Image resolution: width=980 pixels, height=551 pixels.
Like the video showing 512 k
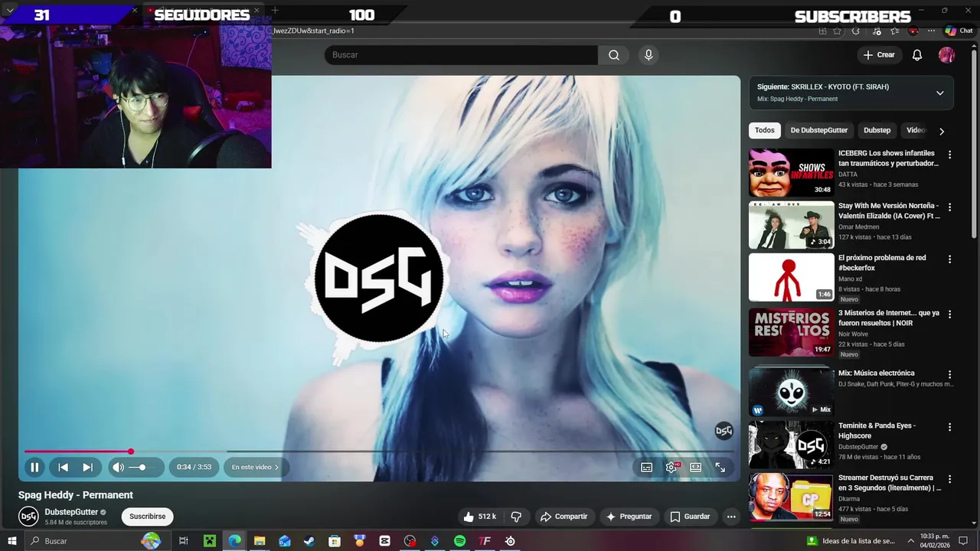(x=480, y=517)
